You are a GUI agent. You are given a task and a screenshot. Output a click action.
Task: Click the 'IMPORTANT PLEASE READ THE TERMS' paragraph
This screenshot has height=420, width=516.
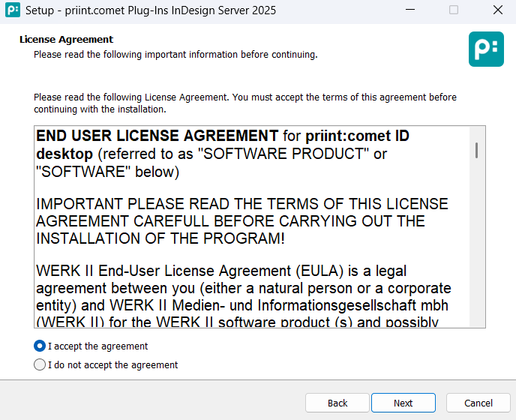pyautogui.click(x=241, y=220)
